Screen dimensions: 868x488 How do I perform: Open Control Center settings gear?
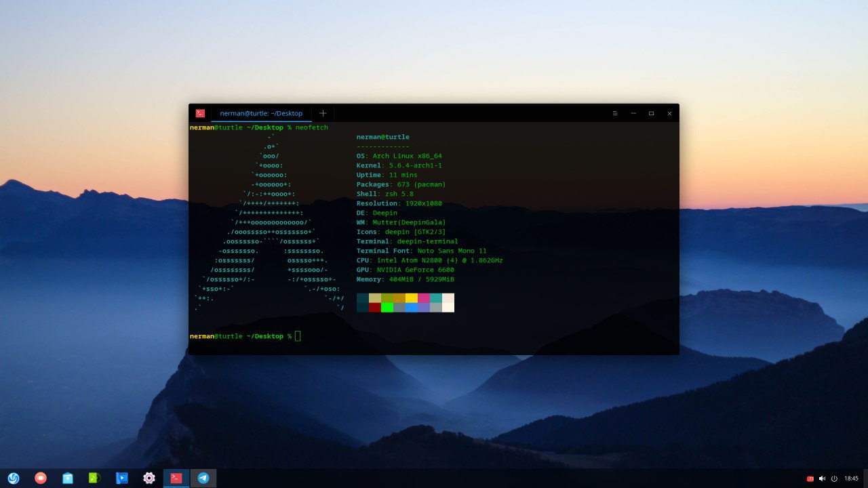tap(149, 478)
